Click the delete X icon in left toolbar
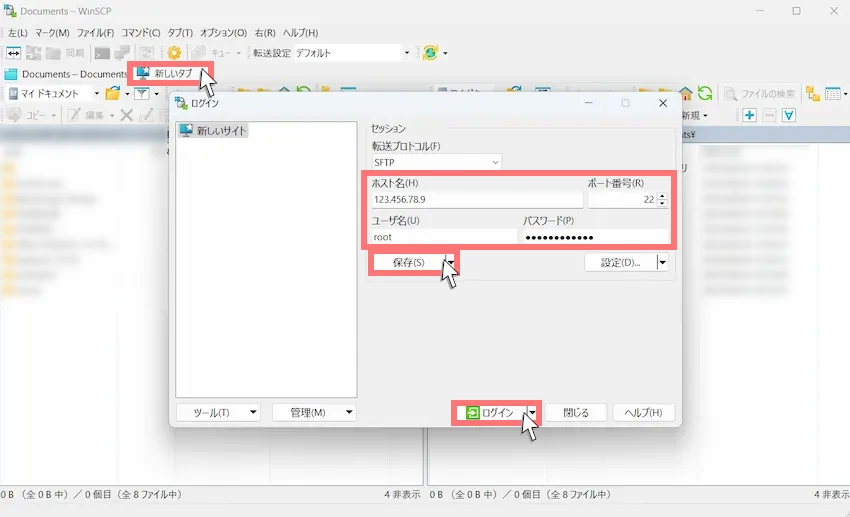This screenshot has width=850, height=517. point(126,115)
